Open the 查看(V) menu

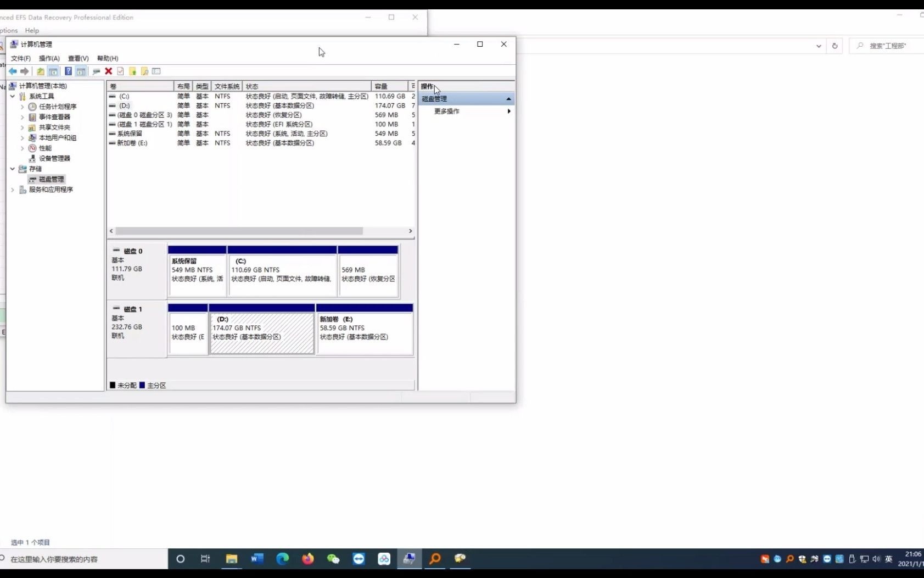click(79, 58)
